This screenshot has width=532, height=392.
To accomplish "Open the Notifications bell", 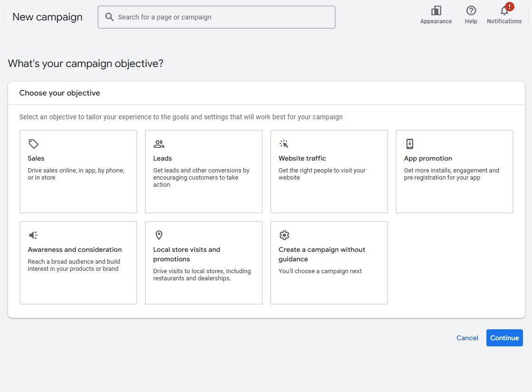I will 504,11.
